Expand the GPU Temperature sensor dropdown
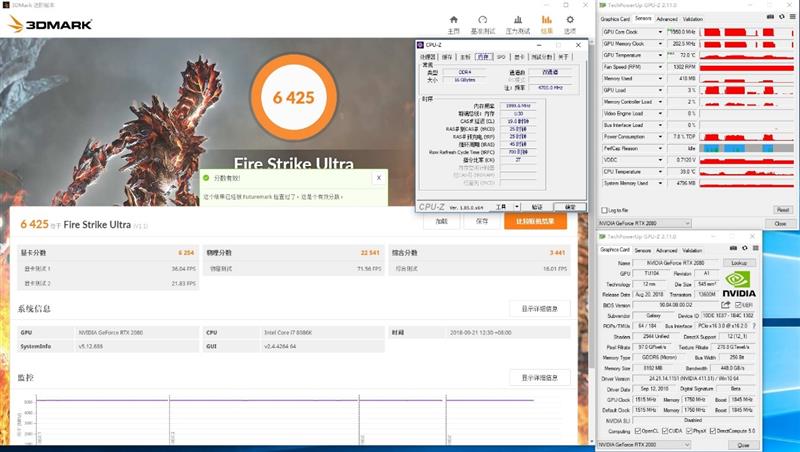 660,55
